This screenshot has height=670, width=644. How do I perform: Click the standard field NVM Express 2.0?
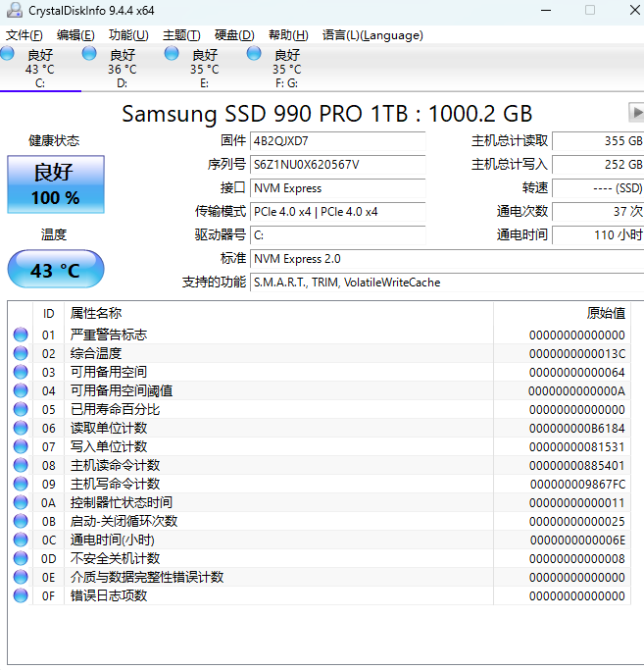tap(447, 259)
